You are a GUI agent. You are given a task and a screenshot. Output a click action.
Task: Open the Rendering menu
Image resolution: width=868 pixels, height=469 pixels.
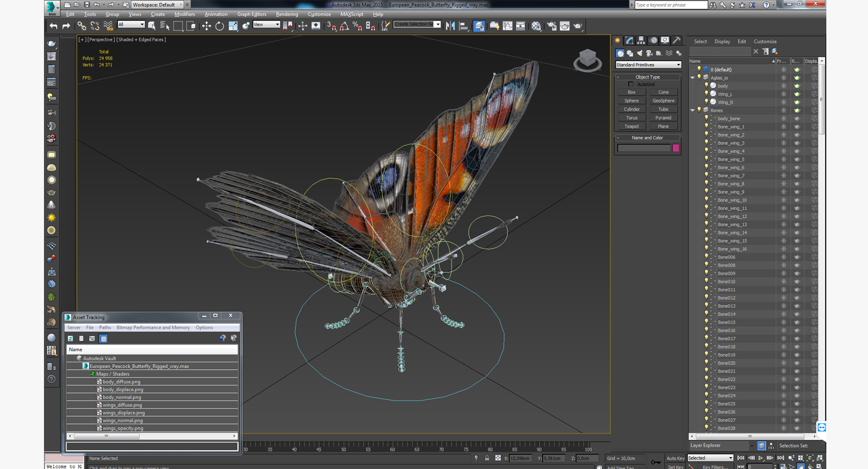287,14
